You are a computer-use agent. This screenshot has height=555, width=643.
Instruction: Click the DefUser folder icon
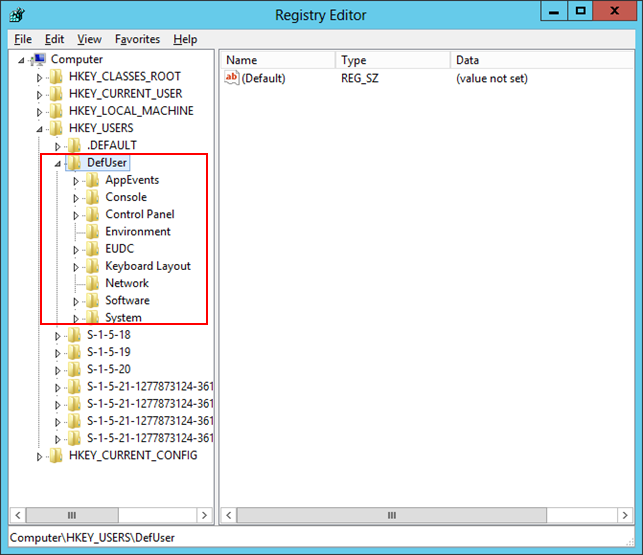pos(74,163)
